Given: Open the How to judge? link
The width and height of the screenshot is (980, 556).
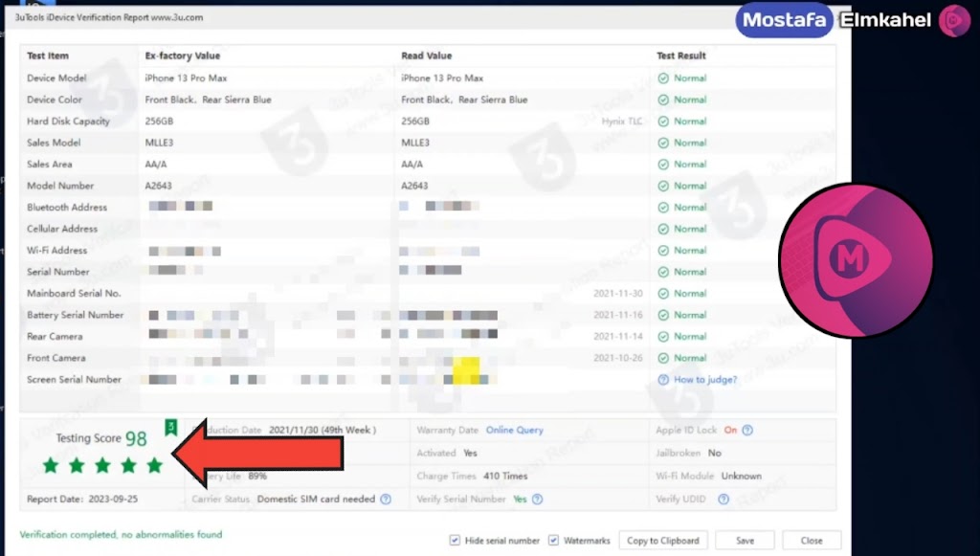Looking at the screenshot, I should pos(705,379).
